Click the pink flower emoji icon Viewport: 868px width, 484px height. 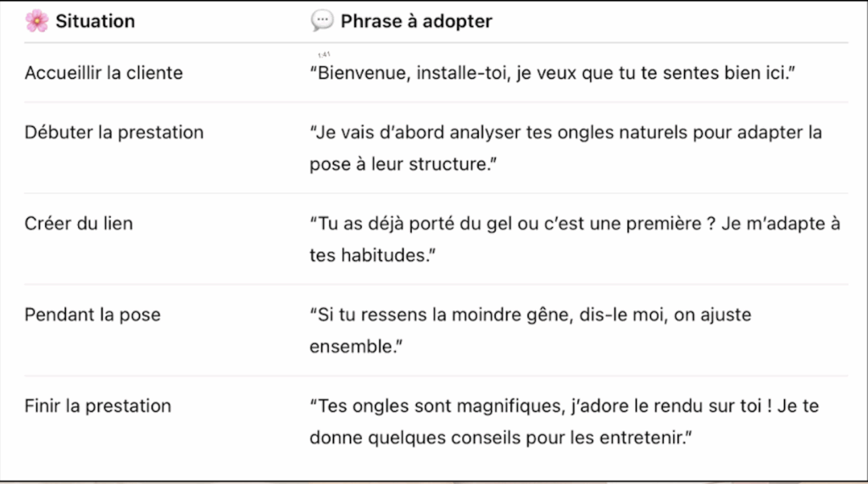(37, 21)
